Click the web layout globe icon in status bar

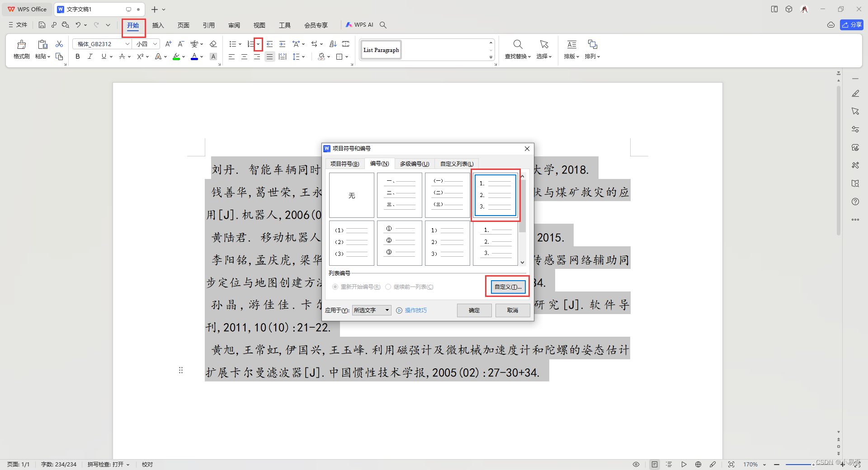[x=698, y=464]
